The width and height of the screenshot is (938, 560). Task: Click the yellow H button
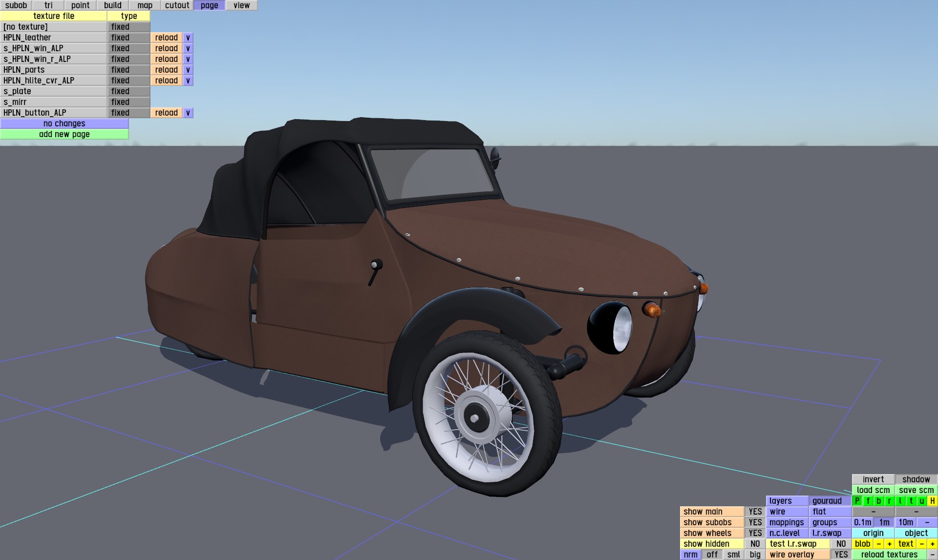932,501
